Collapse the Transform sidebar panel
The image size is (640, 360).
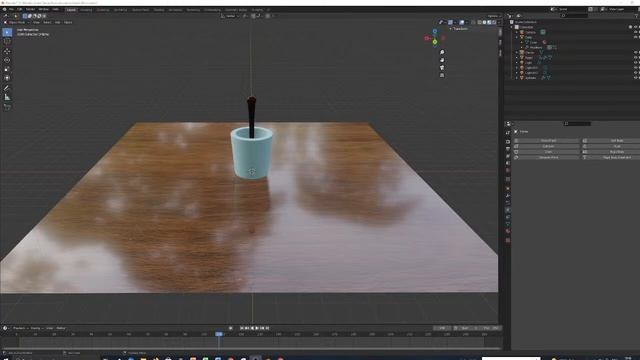[451, 29]
